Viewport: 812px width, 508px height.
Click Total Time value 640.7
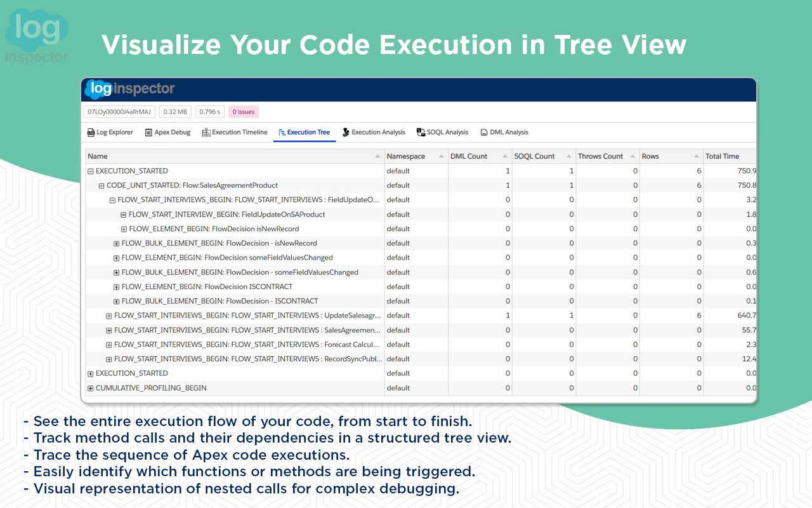(746, 316)
